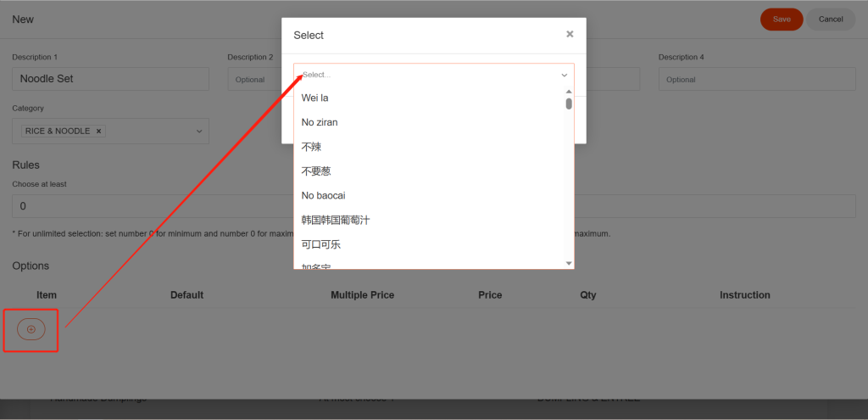The height and width of the screenshot is (420, 868).
Task: Focus the Description 1 'Noodle Set' field
Action: (111, 79)
